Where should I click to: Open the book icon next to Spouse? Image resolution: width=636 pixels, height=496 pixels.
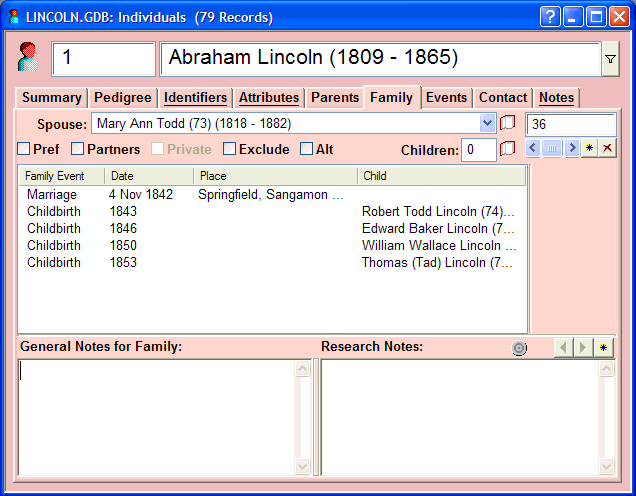point(507,123)
